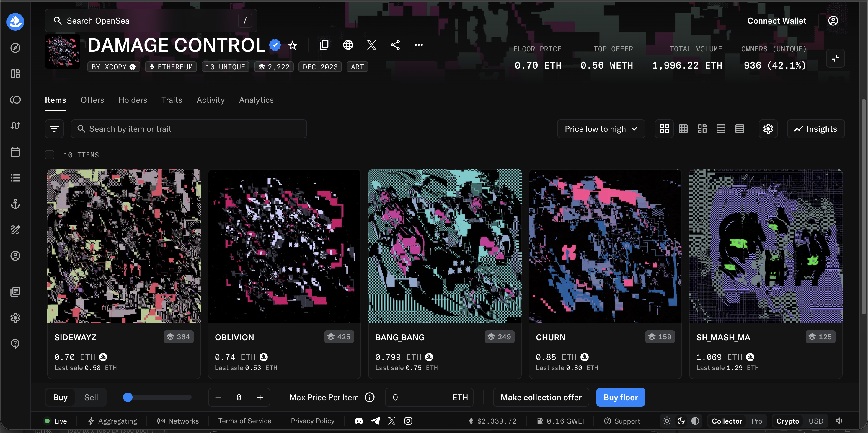Screen dimensions: 868x433
Task: Open the Instagram link in the footer
Action: pos(408,421)
